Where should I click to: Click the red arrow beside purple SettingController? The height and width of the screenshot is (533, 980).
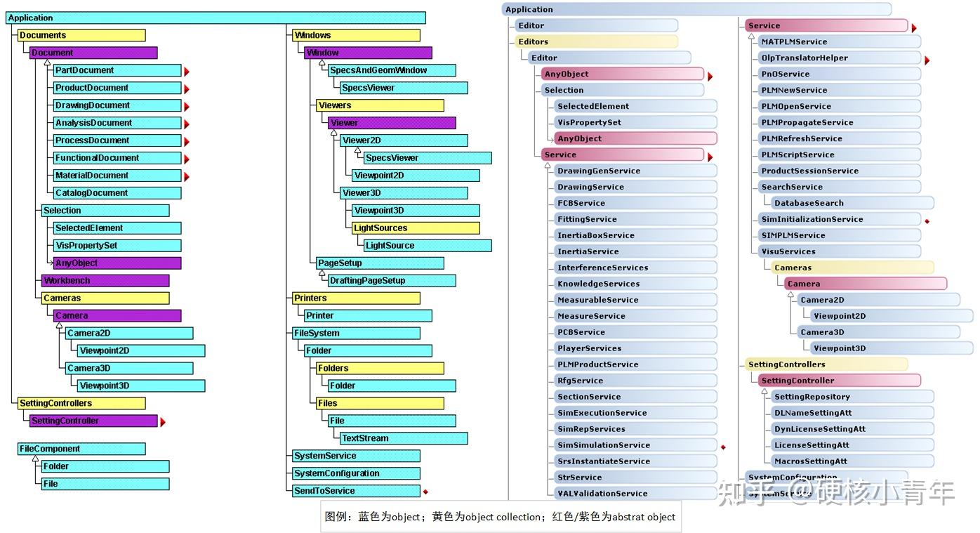[x=163, y=421]
